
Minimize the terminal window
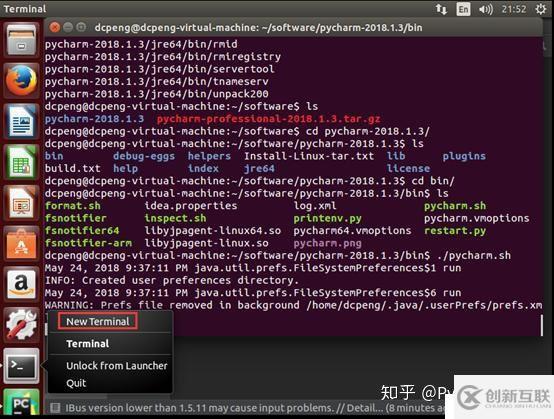click(68, 27)
